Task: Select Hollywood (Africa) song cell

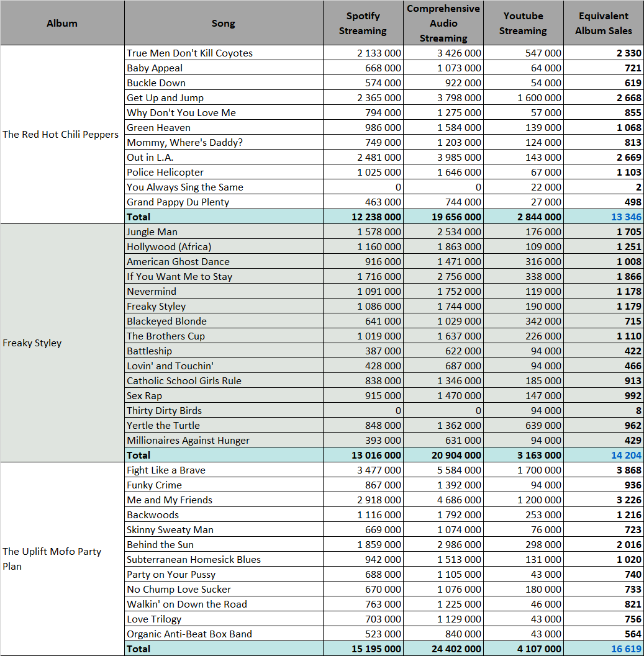Action: click(224, 246)
